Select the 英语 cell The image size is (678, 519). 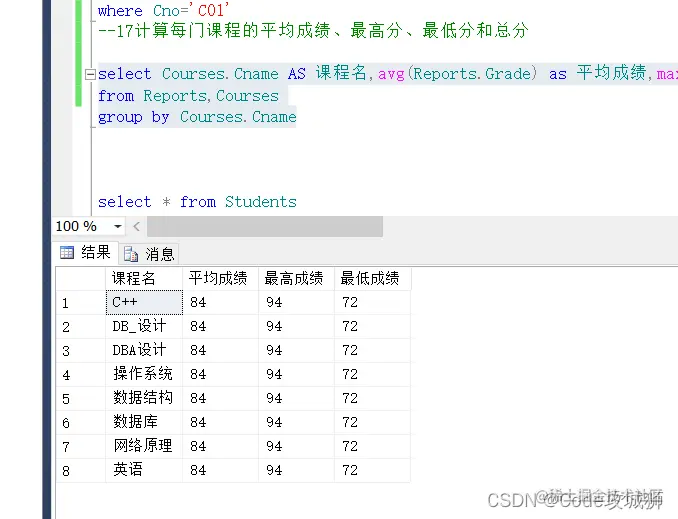[x=144, y=470]
